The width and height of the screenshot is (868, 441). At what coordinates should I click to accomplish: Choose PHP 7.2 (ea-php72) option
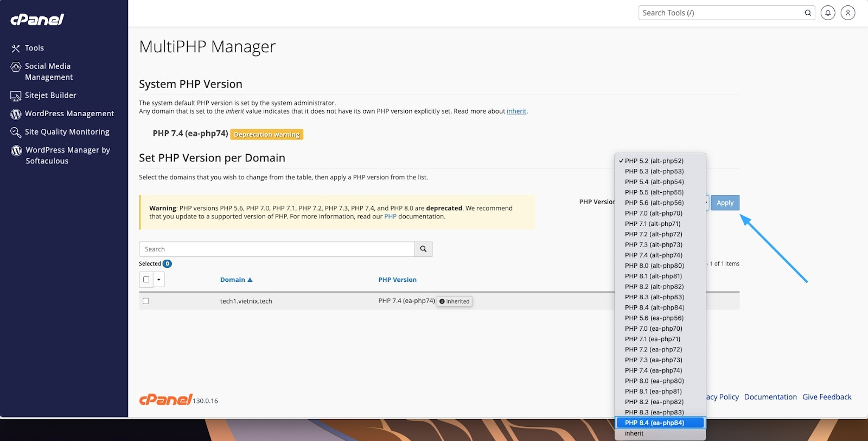click(660, 350)
